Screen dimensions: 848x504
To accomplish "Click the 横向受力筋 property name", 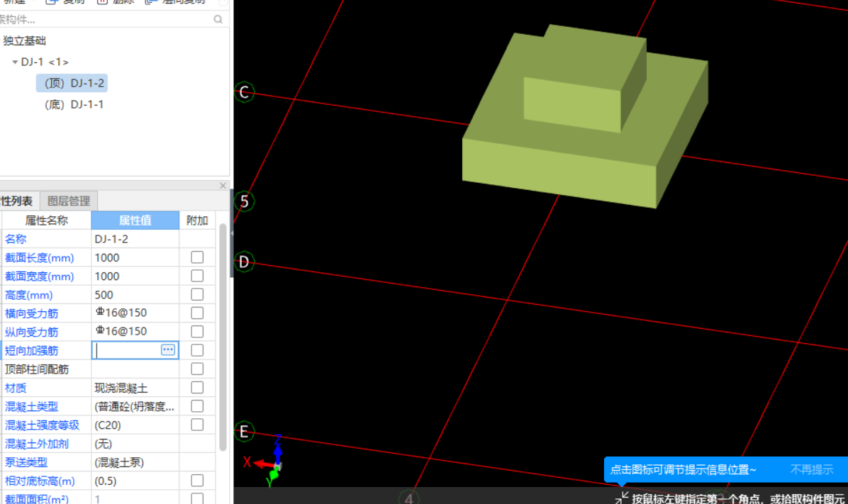I will tap(31, 313).
